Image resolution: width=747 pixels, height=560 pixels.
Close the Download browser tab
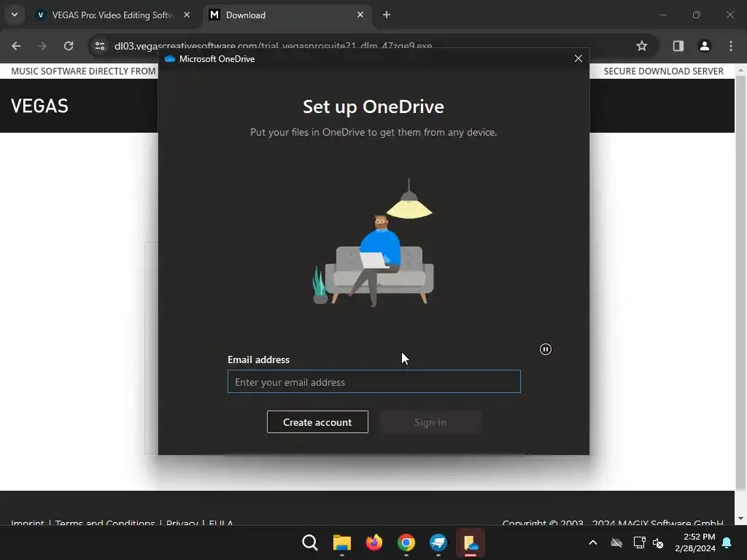pyautogui.click(x=360, y=15)
